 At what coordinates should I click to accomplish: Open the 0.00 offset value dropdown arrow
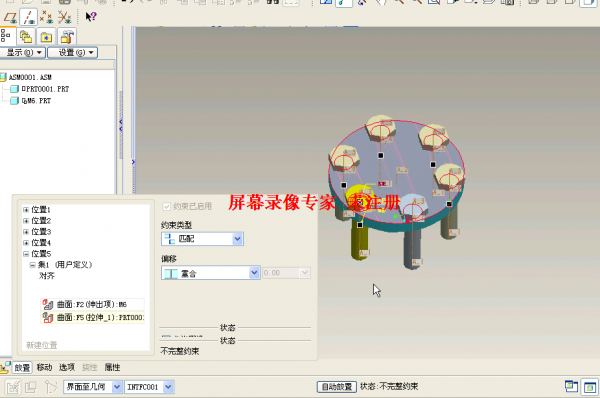(x=305, y=273)
